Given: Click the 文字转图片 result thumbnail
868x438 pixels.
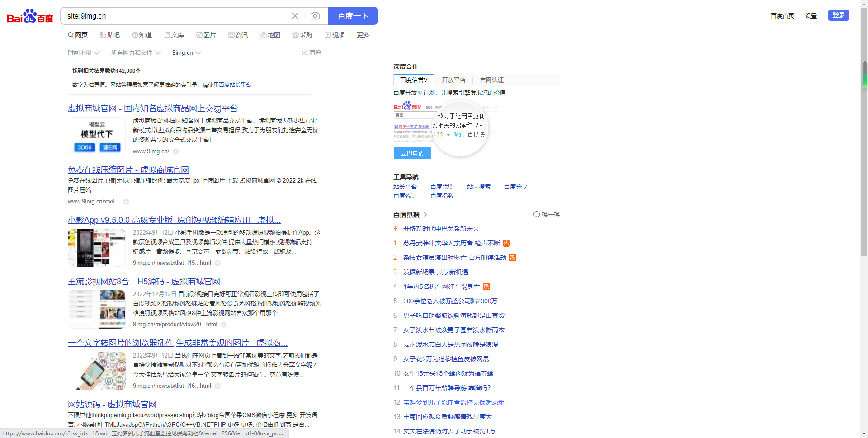Looking at the screenshot, I should [97, 371].
